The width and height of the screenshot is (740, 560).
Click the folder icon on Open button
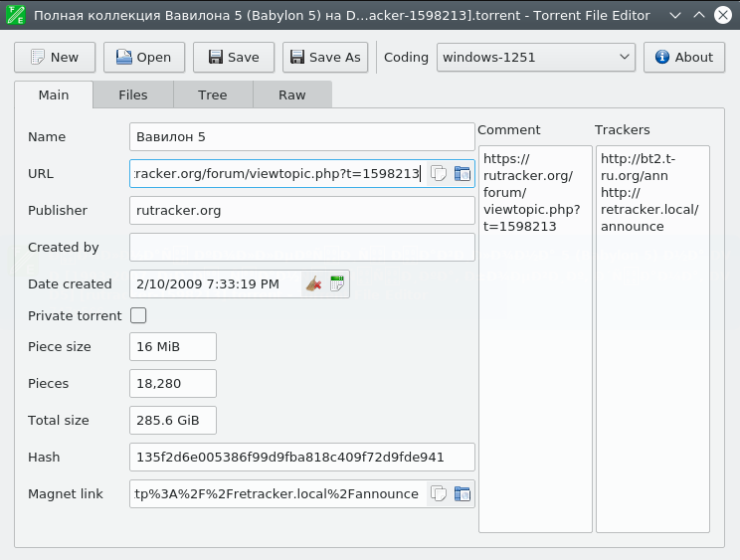pos(124,57)
